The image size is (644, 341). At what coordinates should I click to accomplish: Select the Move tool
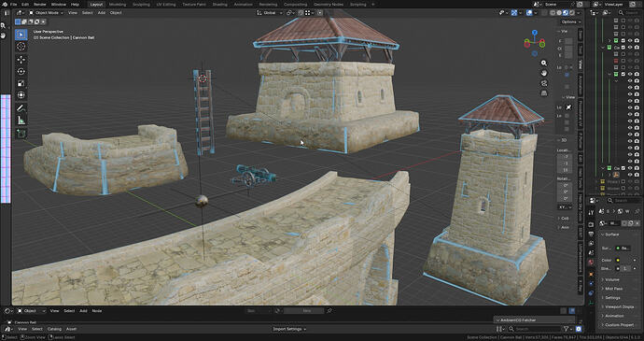pyautogui.click(x=21, y=60)
